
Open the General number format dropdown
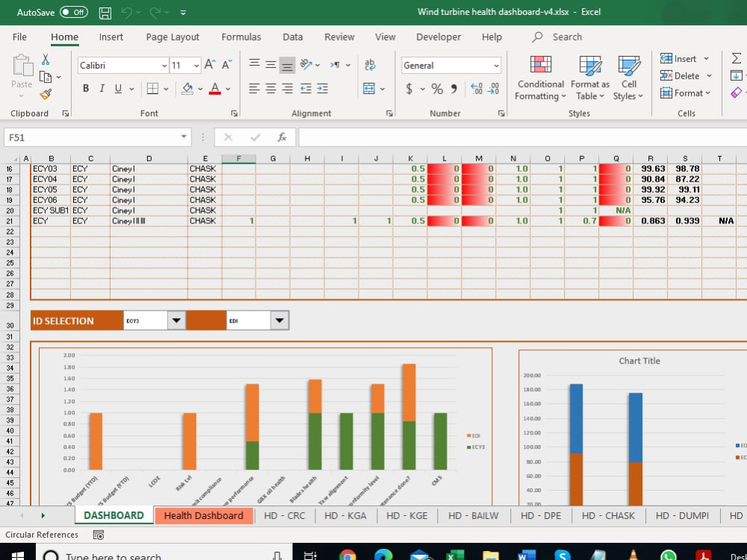[x=496, y=66]
